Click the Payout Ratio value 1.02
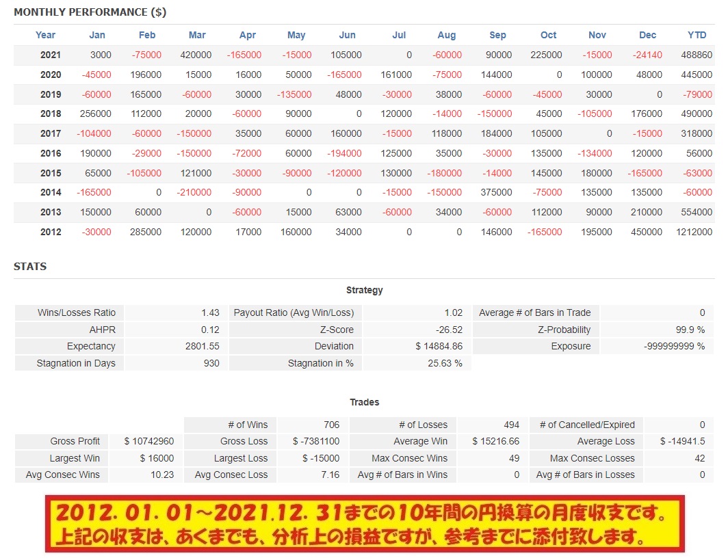Screen dimensions: 728x560 tap(454, 312)
